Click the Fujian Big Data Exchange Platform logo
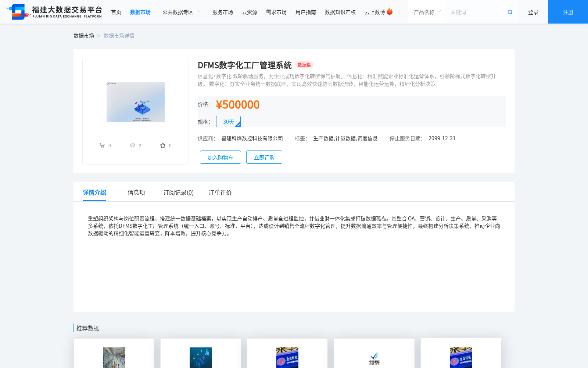The width and height of the screenshot is (588, 368). click(x=54, y=12)
